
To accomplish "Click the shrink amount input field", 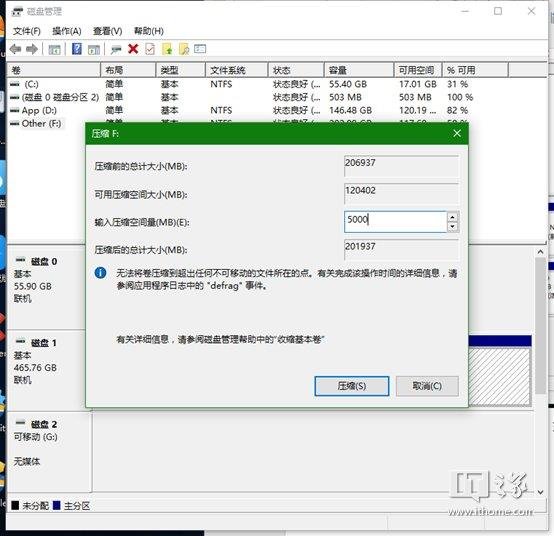I will (x=395, y=222).
